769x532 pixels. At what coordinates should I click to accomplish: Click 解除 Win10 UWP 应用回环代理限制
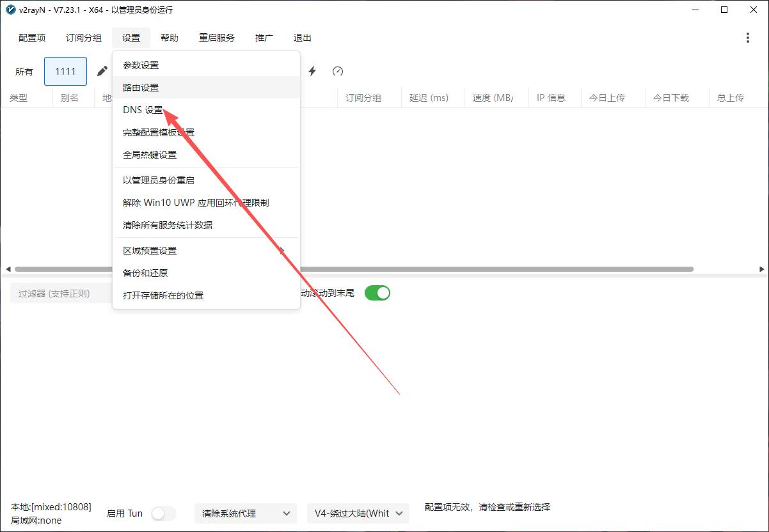[x=206, y=203]
